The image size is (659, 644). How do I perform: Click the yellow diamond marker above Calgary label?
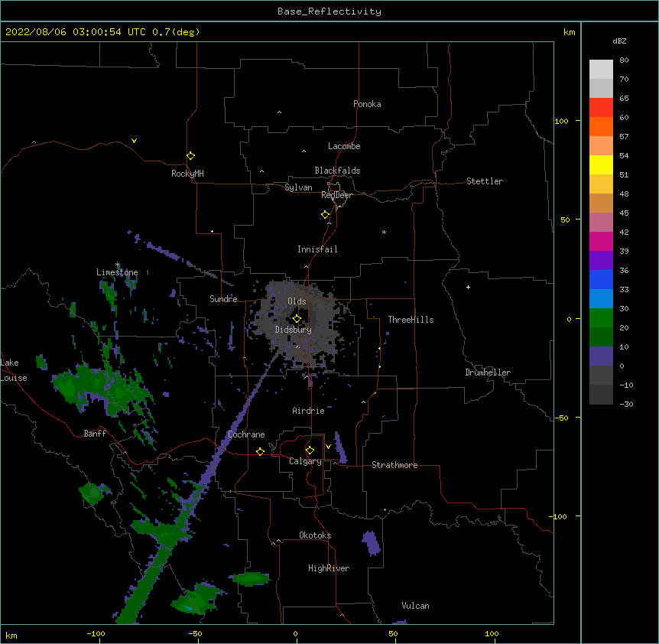(310, 450)
